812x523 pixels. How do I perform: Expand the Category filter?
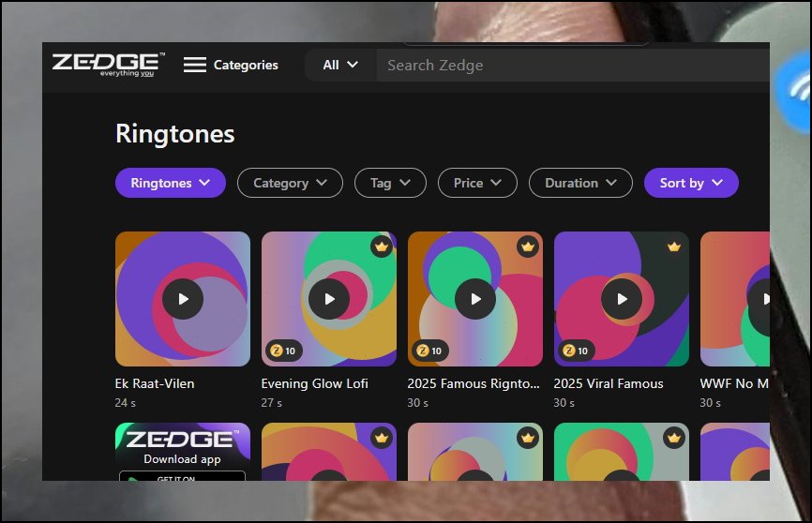(x=290, y=183)
